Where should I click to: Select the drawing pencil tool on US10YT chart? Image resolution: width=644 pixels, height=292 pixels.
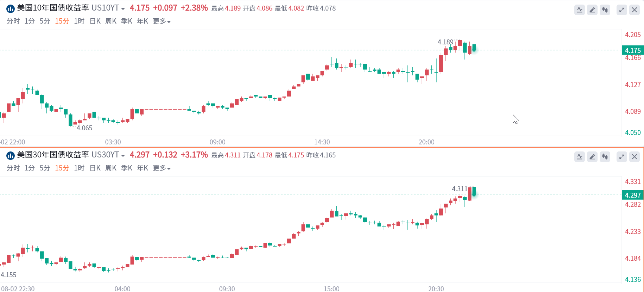click(x=592, y=10)
